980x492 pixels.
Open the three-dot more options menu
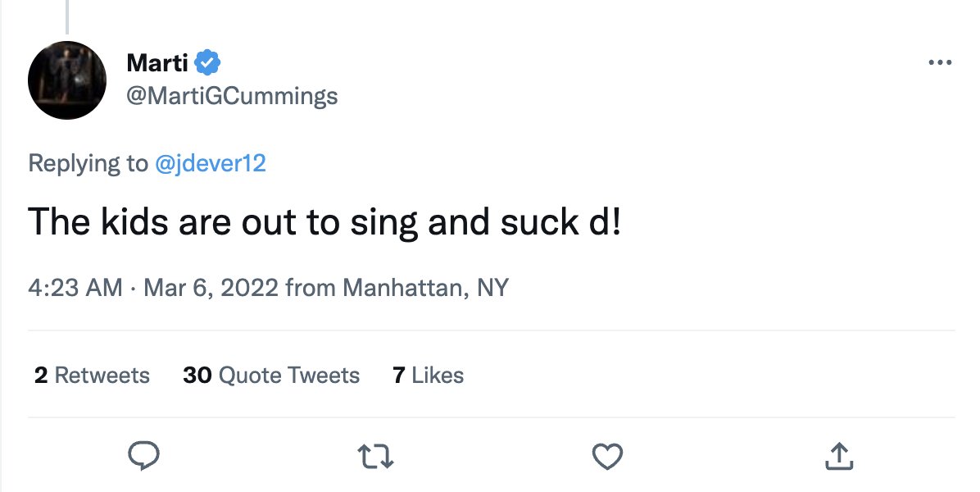(x=940, y=62)
